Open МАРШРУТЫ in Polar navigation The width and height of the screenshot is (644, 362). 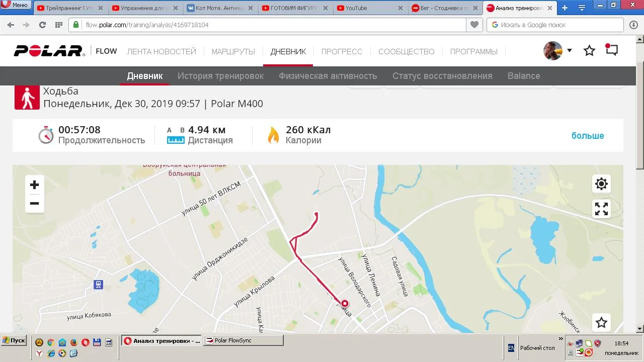(x=233, y=51)
